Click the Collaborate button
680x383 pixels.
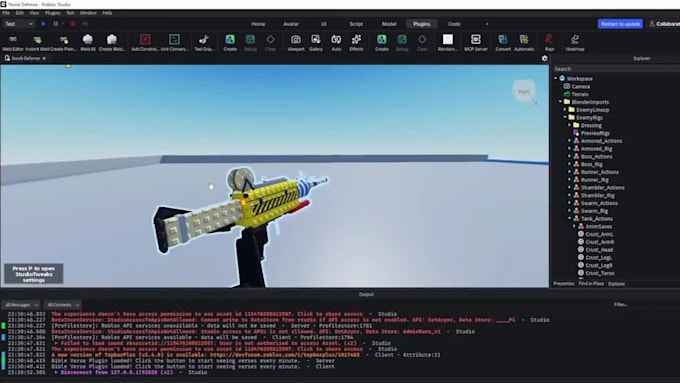pyautogui.click(x=664, y=24)
